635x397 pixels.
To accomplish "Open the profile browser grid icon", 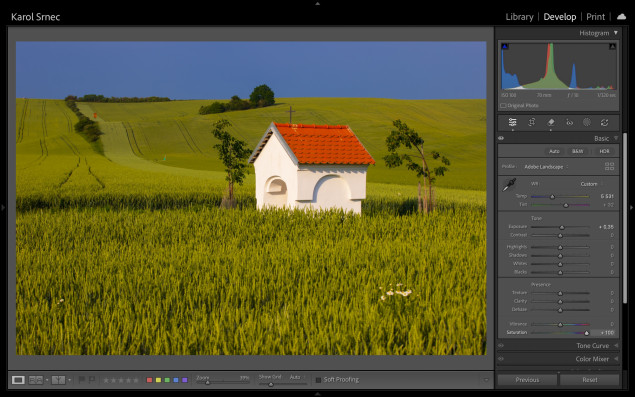I will pos(609,166).
